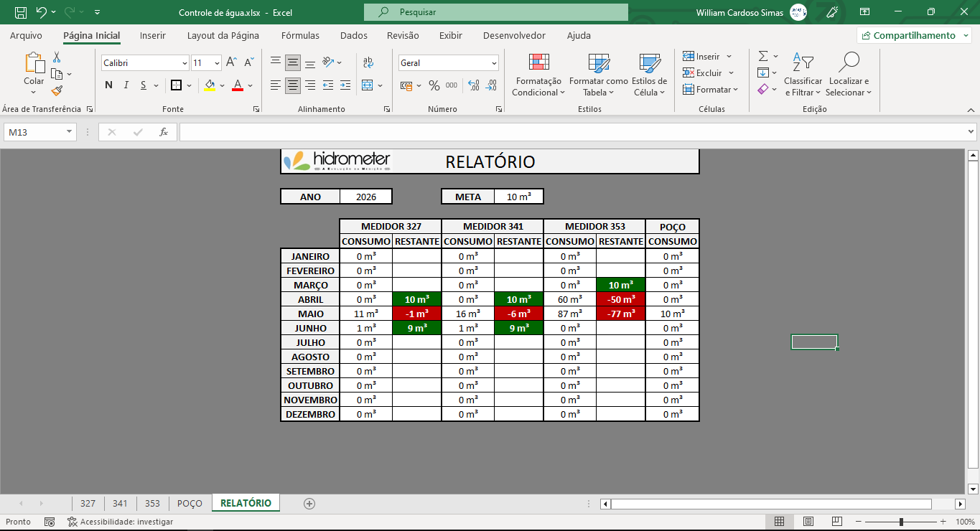Open the text orientation options
The width and height of the screenshot is (980, 531).
(328, 62)
